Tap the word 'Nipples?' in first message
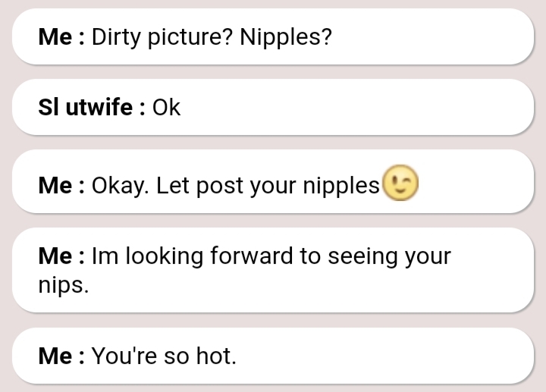Viewport: 546px width, 392px height. (286, 37)
